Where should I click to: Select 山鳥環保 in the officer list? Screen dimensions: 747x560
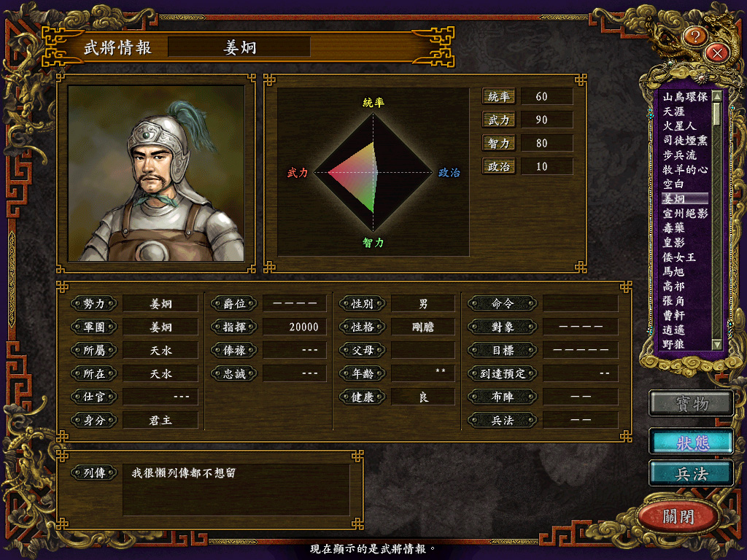point(685,97)
